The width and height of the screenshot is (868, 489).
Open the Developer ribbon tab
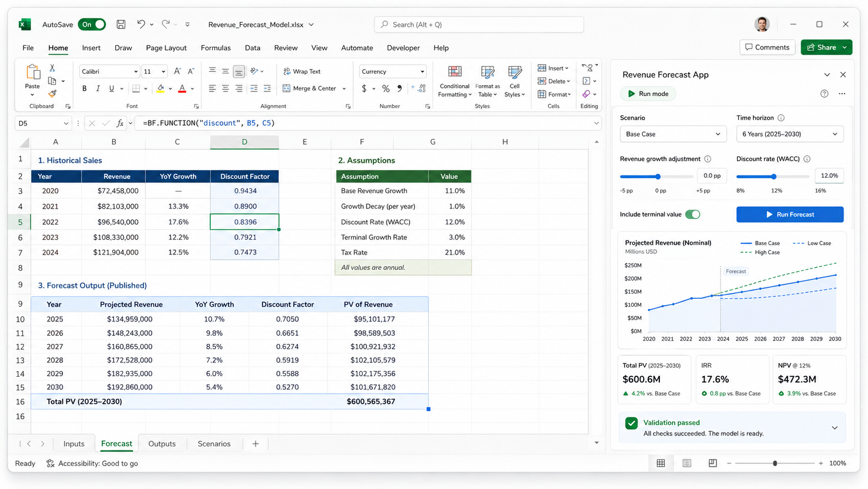(x=403, y=48)
